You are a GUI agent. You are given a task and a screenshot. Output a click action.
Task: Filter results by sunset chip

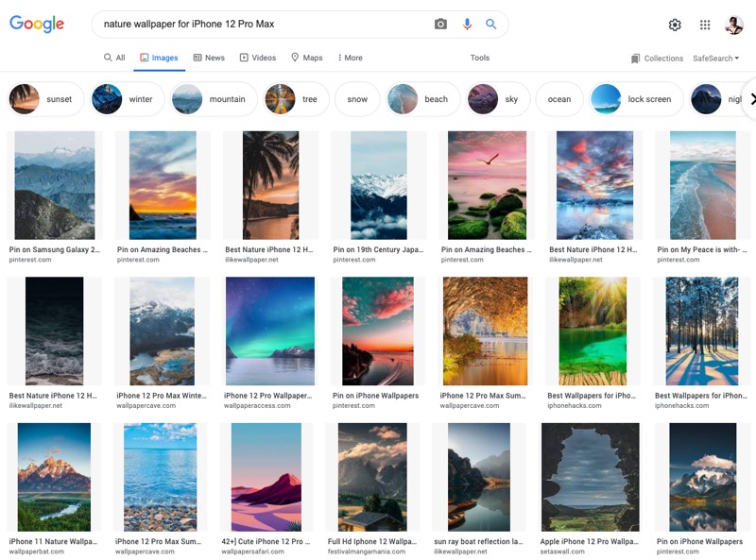click(45, 99)
